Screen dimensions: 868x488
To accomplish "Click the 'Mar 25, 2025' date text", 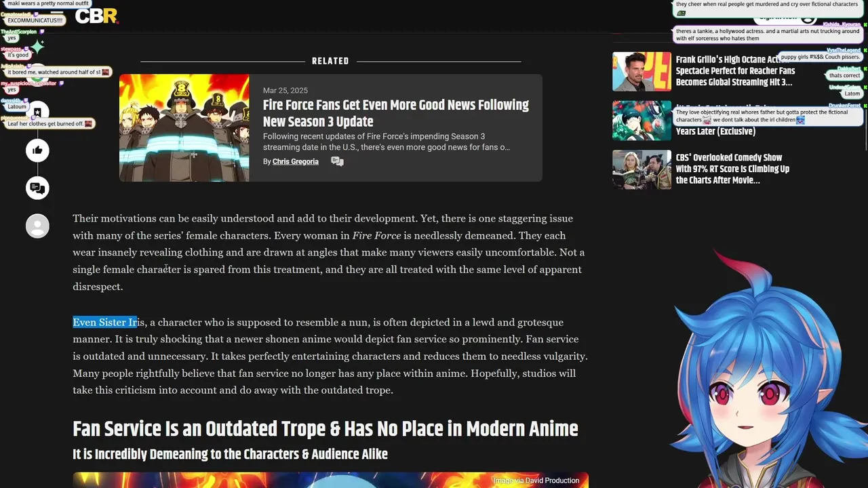I will (x=285, y=90).
